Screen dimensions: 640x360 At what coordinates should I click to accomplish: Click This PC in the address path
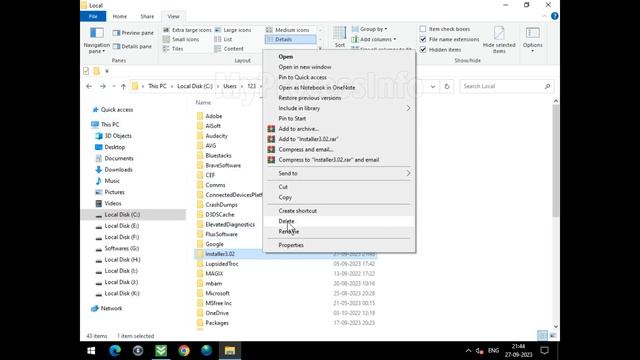(x=157, y=87)
